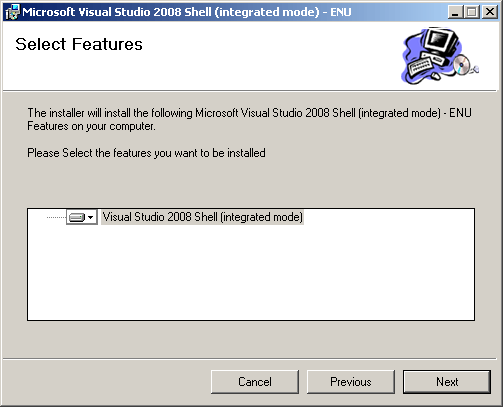503x407 pixels.
Task: Click the keyboard in header graphic
Action: [421, 66]
